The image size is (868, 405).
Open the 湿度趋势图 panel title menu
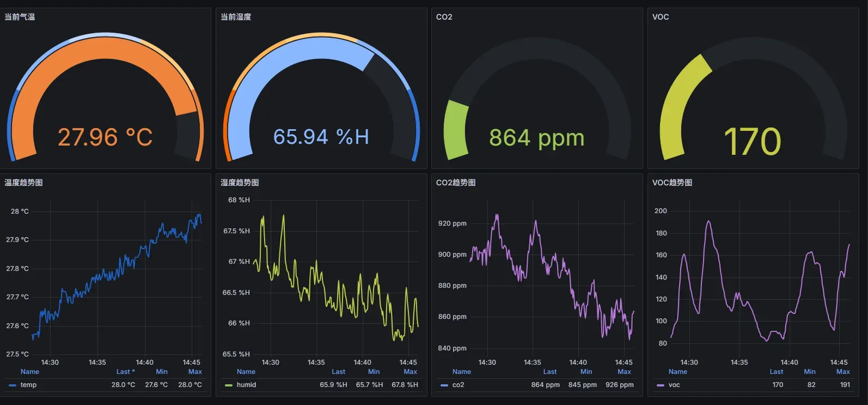tap(240, 183)
